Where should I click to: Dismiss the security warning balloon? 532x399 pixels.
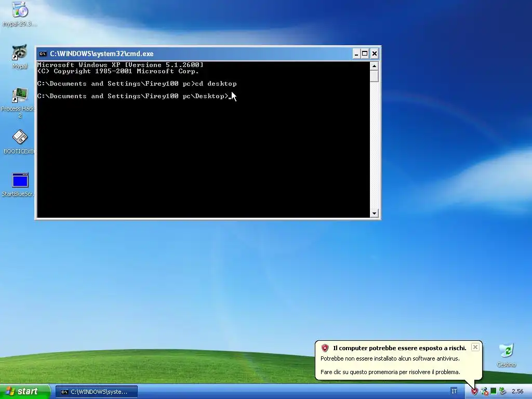pos(475,347)
